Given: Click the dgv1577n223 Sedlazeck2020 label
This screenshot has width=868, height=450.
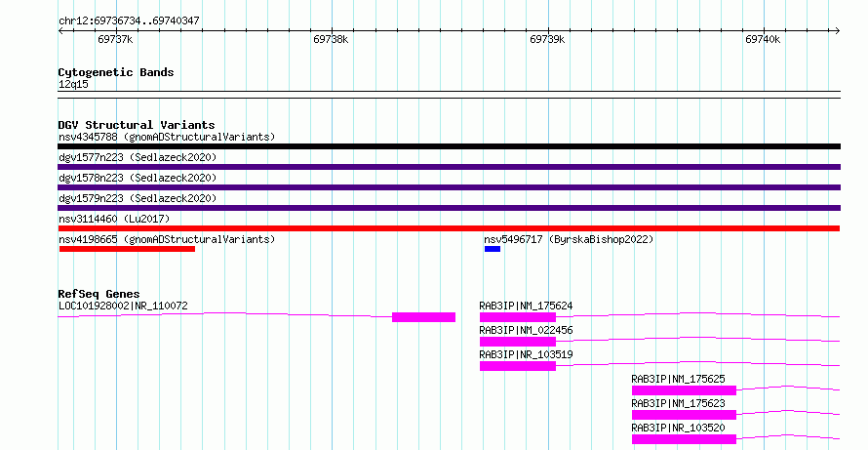Looking at the screenshot, I should point(138,157).
